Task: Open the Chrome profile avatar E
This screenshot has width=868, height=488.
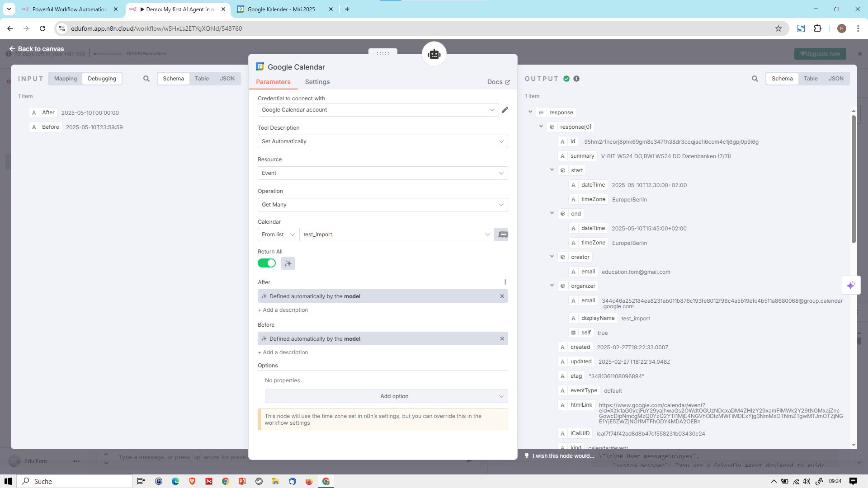Action: tap(841, 28)
